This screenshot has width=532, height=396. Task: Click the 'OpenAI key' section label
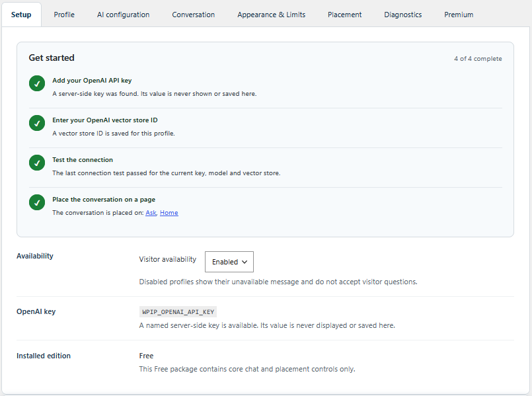tap(36, 311)
